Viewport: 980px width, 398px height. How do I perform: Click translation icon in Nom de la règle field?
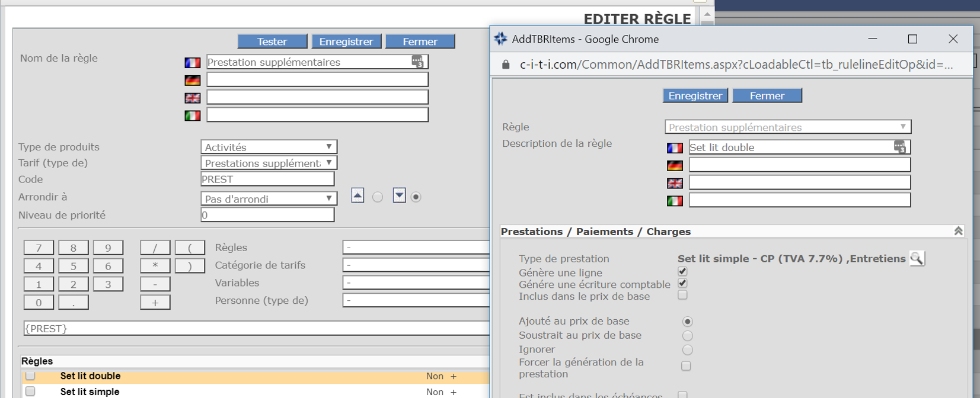tap(417, 62)
